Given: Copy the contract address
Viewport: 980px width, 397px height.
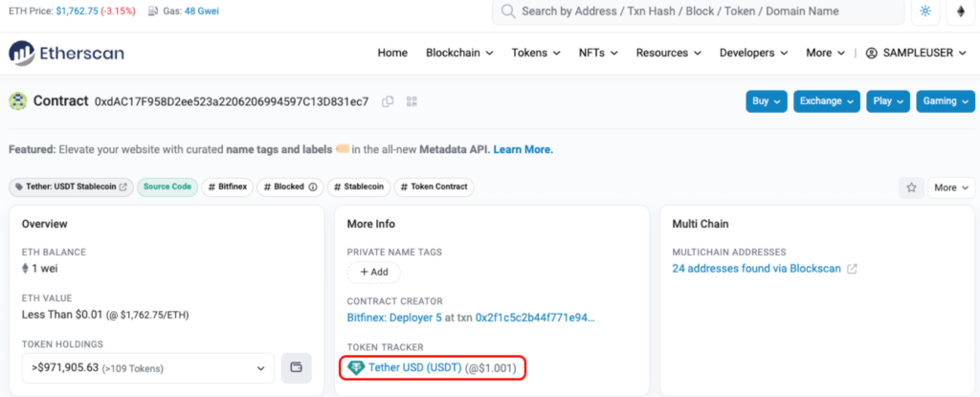Looking at the screenshot, I should point(388,101).
